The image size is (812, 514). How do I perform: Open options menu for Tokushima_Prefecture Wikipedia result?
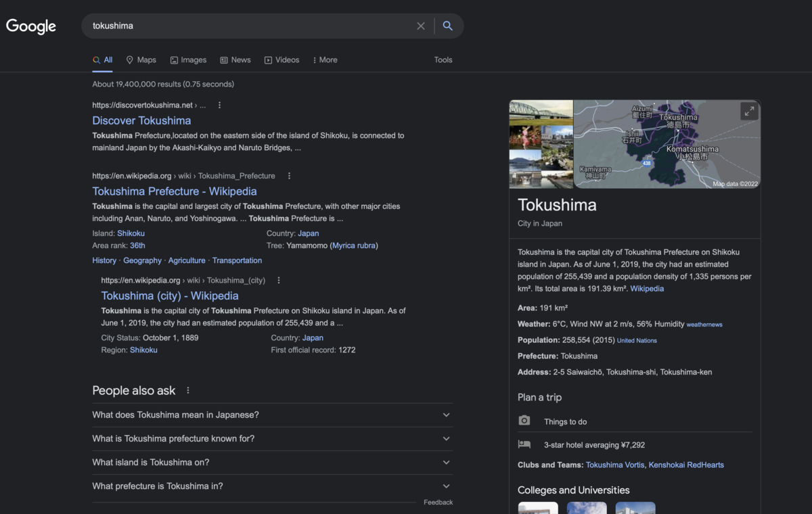click(289, 176)
